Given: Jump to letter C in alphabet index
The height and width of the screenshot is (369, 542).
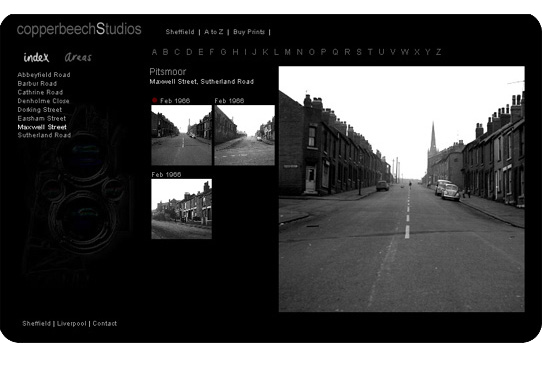Looking at the screenshot, I should 177,52.
